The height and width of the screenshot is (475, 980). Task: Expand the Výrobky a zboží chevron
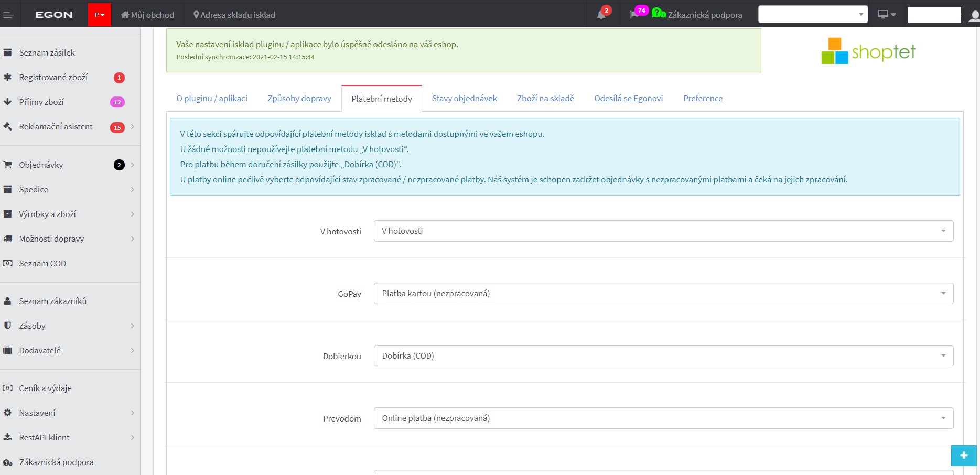pyautogui.click(x=132, y=214)
